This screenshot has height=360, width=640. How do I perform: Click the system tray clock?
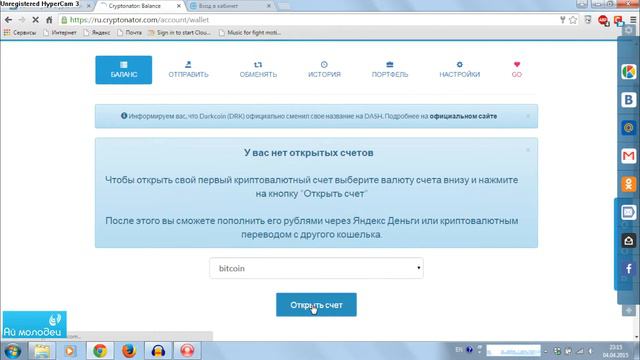616,351
